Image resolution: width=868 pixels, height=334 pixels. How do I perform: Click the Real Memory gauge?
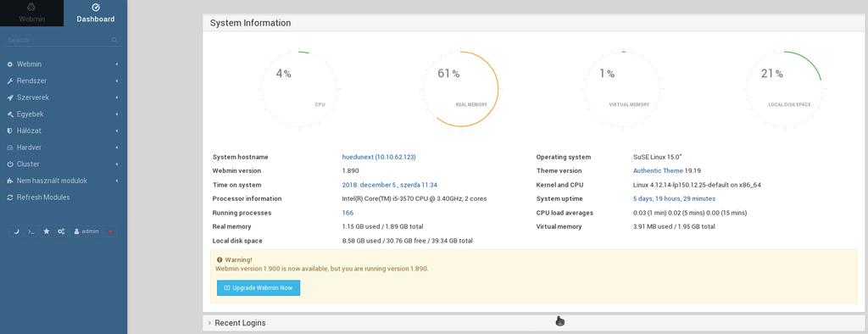tap(460, 89)
